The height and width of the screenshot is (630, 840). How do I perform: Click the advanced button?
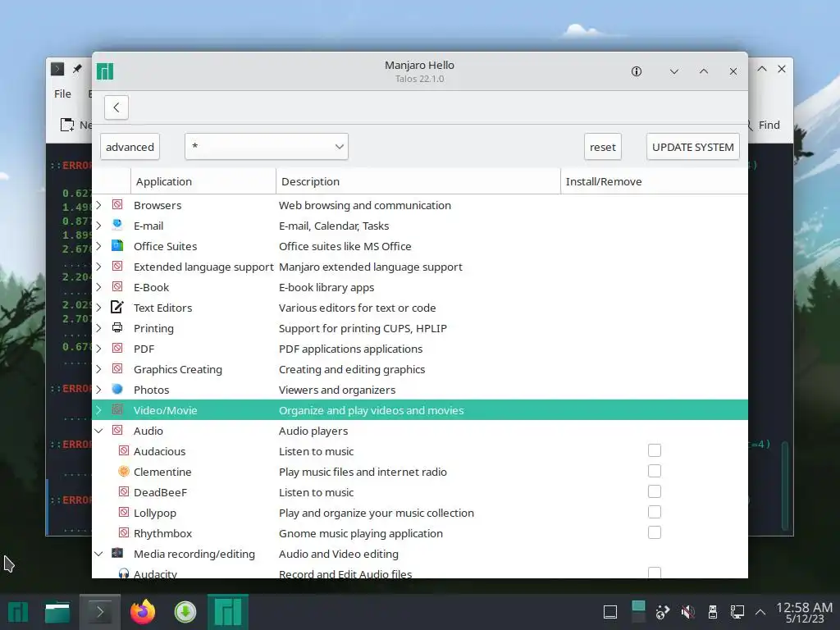coord(130,146)
